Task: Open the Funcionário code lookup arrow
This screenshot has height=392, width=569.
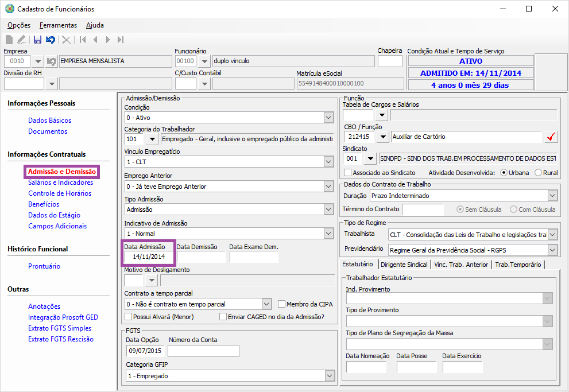Action: coord(204,61)
